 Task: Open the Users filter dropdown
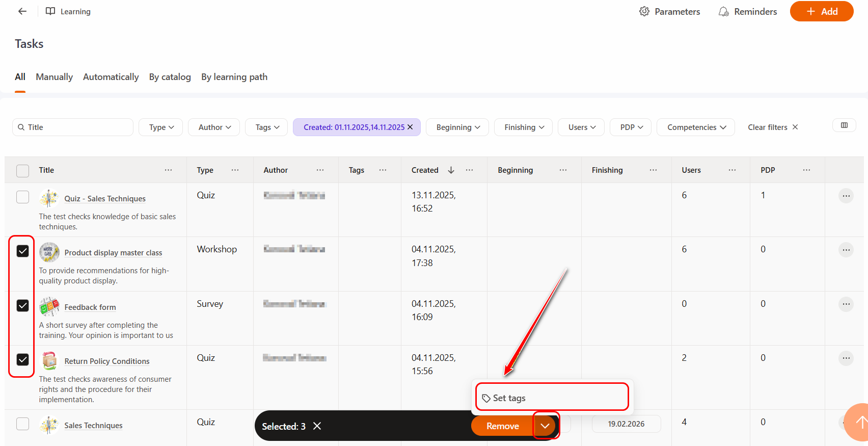[582, 127]
